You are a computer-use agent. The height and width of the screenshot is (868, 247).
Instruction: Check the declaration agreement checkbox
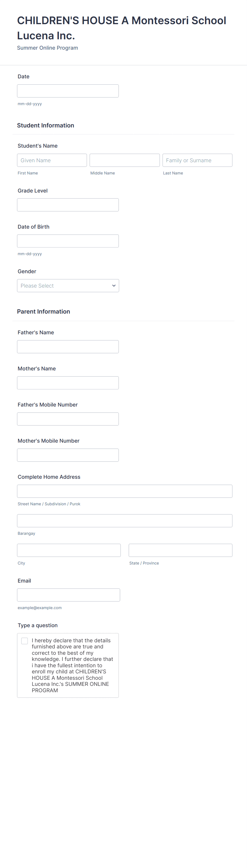(x=25, y=641)
